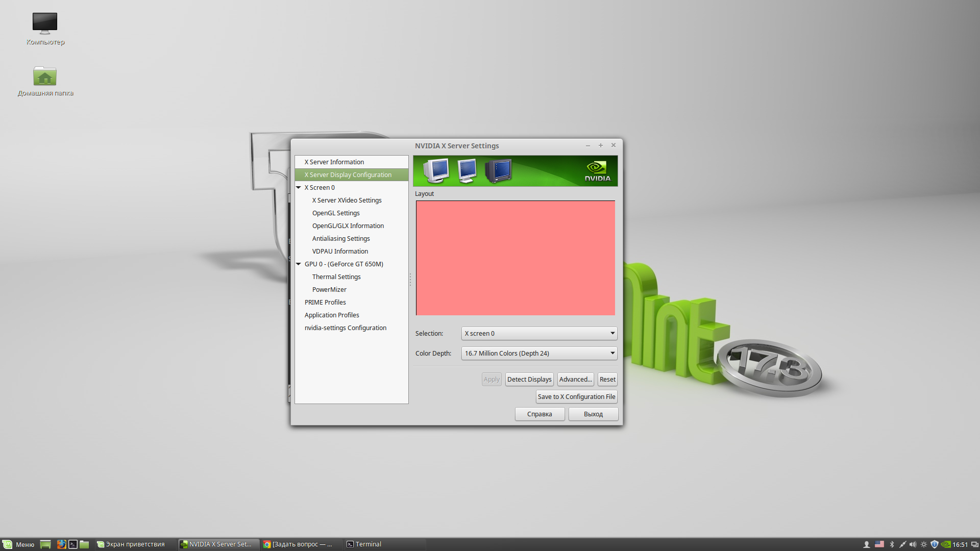Click the Reset button
The height and width of the screenshot is (551, 980).
coord(607,379)
